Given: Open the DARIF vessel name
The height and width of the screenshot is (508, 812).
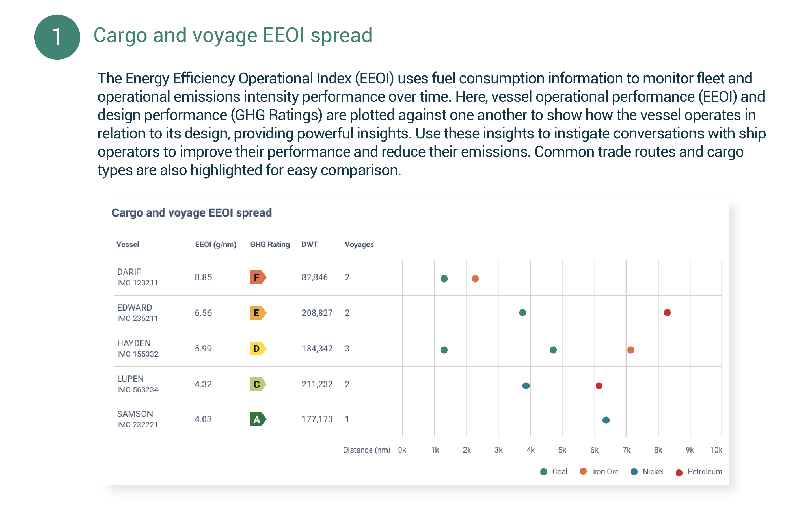Looking at the screenshot, I should tap(129, 272).
